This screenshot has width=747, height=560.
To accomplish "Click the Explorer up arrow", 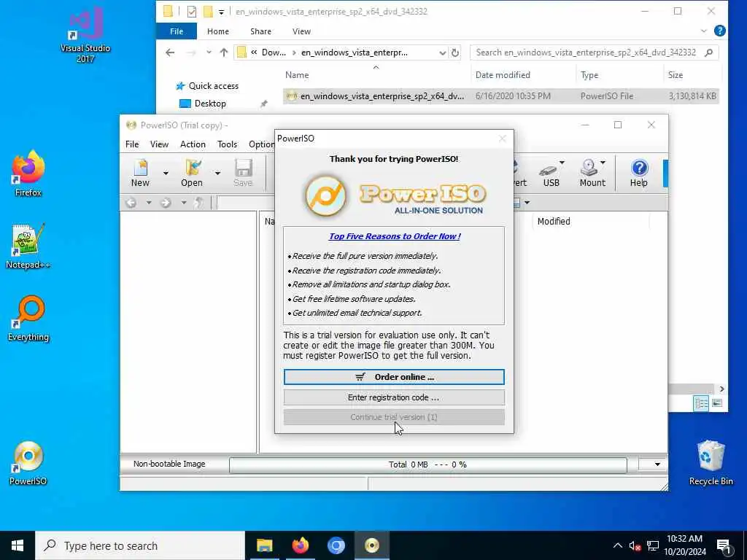I will coord(224,52).
